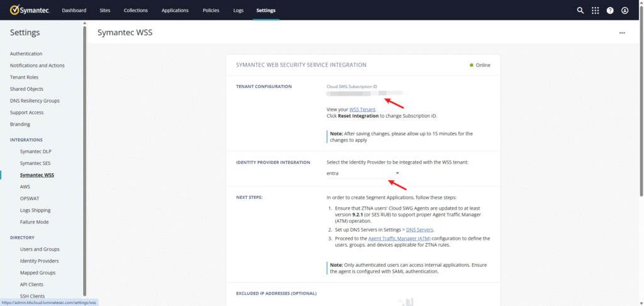644x306 pixels.
Task: Open Identity Providers settings
Action: (x=39, y=261)
